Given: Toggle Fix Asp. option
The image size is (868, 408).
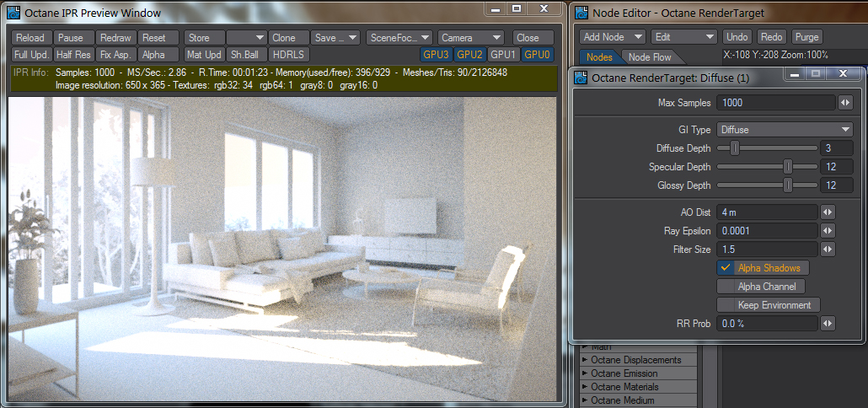Looking at the screenshot, I should click(x=116, y=55).
